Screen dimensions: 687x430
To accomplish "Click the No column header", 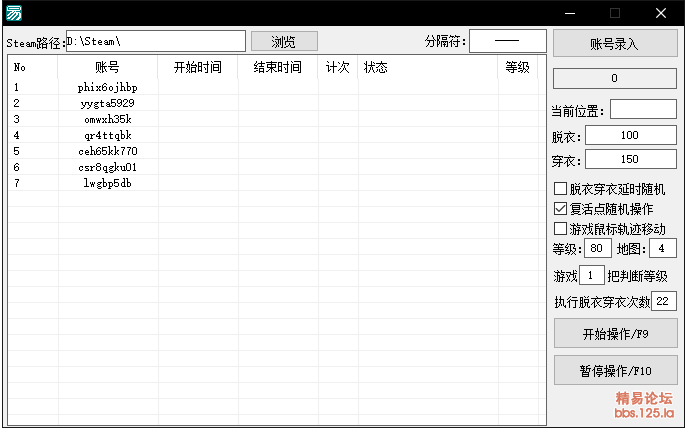I will coord(33,67).
